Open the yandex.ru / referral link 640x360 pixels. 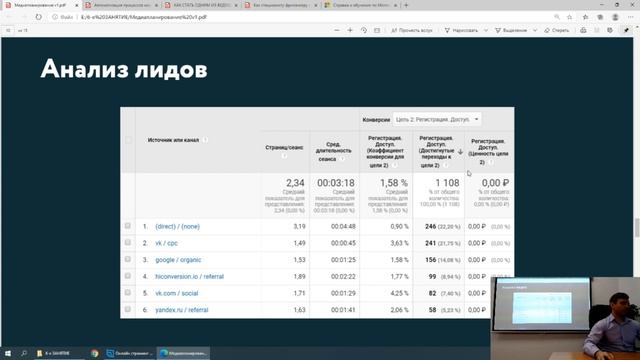click(182, 310)
